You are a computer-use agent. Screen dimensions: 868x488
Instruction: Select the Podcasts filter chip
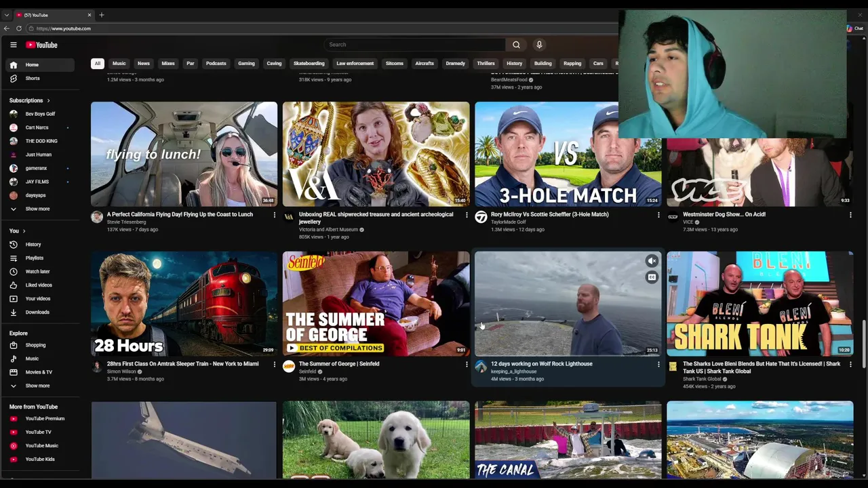pyautogui.click(x=216, y=64)
